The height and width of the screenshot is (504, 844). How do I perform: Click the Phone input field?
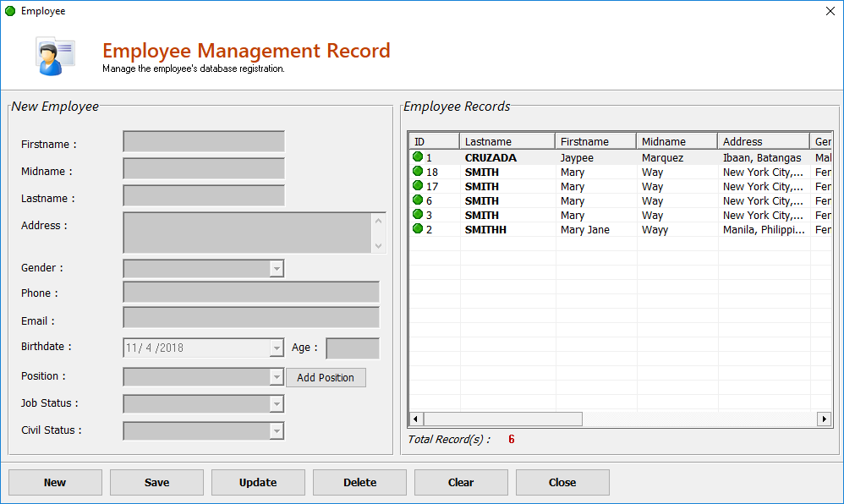tap(251, 292)
